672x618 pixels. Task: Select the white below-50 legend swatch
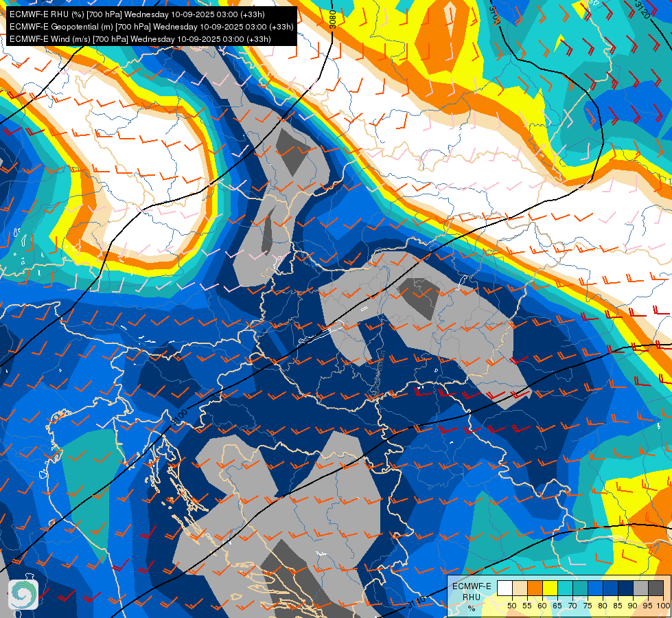tap(505, 588)
